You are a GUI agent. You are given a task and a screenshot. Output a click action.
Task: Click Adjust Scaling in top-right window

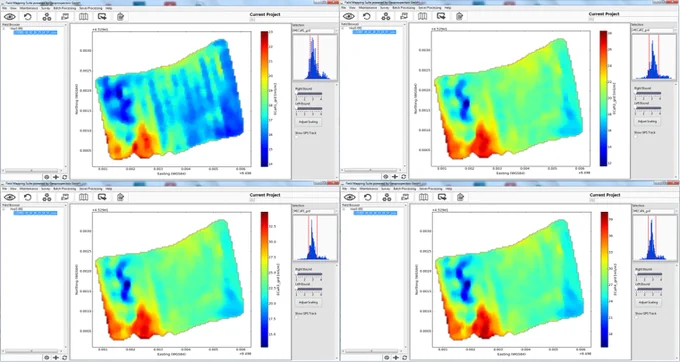coord(647,121)
